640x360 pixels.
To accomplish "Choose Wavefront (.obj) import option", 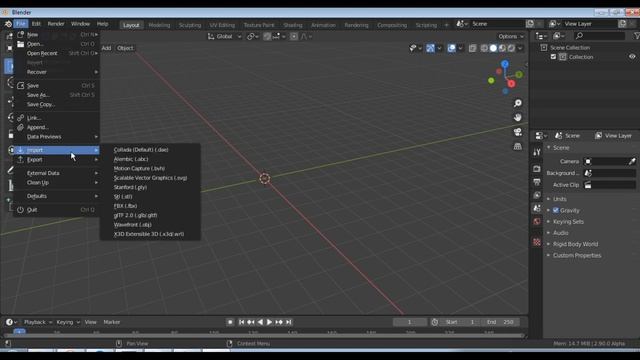I will click(132, 224).
